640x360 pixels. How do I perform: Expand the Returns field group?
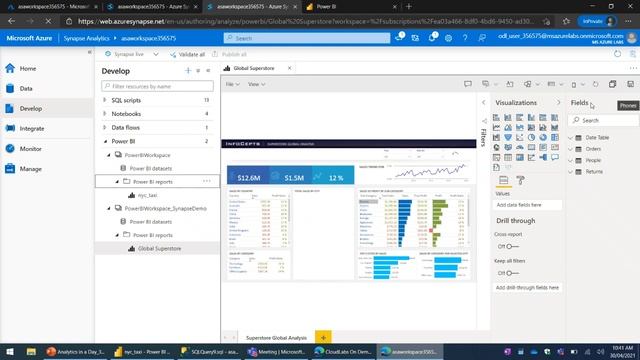(x=571, y=172)
